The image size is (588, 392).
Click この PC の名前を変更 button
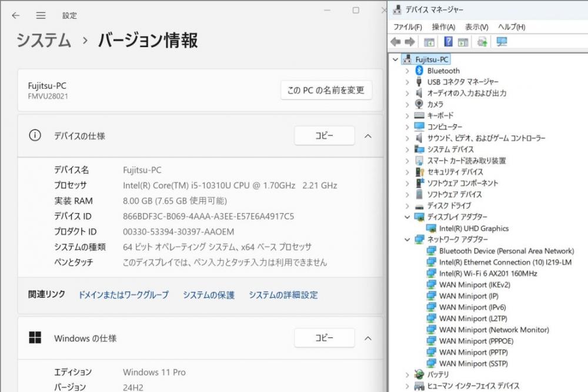pos(326,90)
